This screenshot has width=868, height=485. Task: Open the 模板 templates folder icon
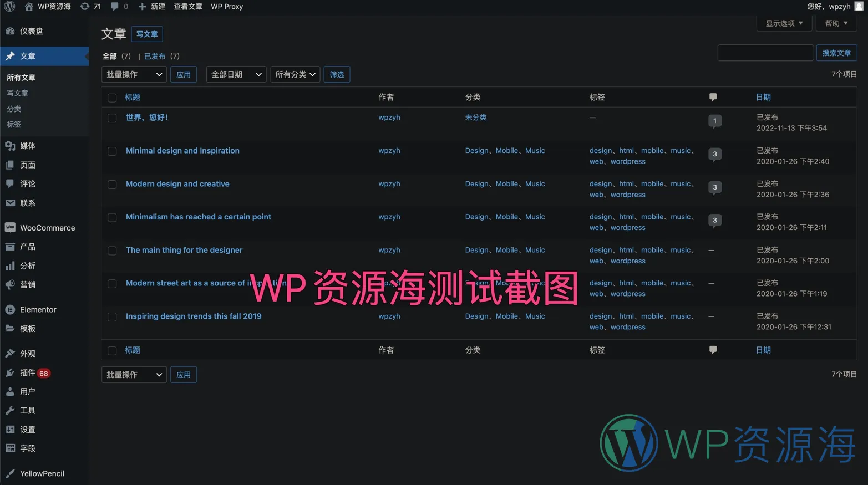10,328
